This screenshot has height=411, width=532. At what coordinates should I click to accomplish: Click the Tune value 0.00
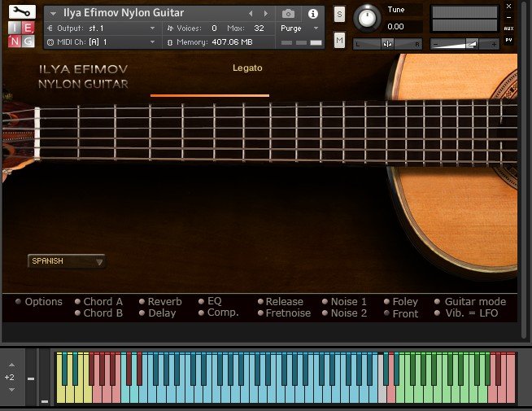tap(395, 27)
